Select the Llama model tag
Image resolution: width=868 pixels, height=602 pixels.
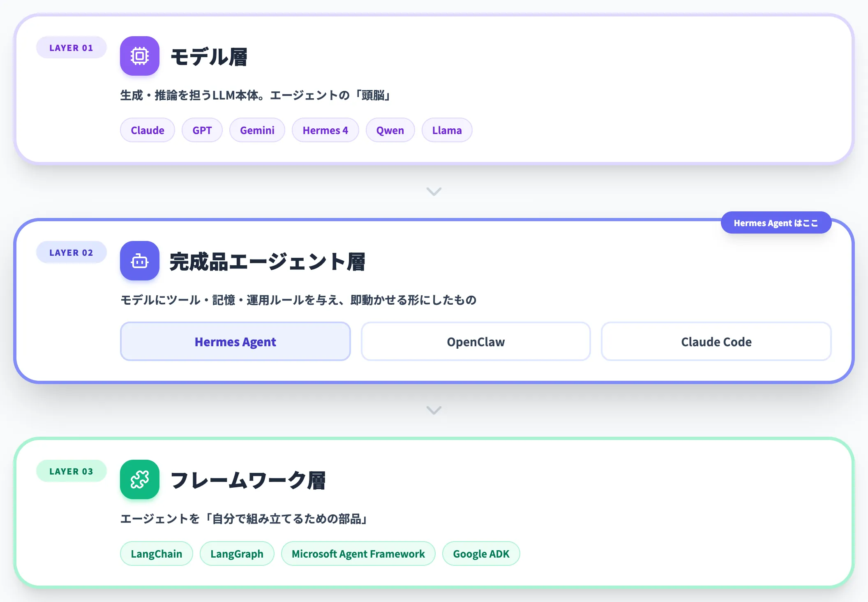(x=447, y=130)
